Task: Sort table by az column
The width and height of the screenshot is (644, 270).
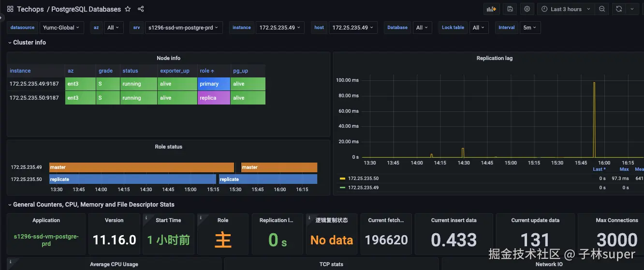Action: click(x=71, y=71)
